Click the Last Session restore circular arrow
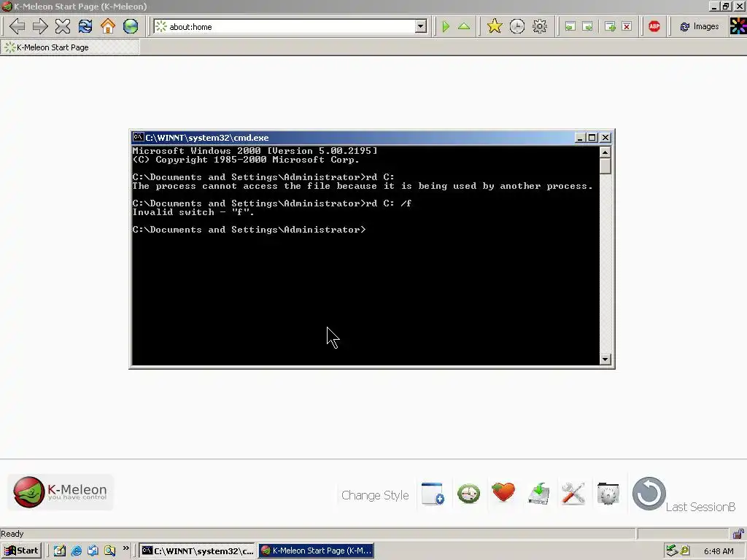The height and width of the screenshot is (560, 747). (649, 494)
